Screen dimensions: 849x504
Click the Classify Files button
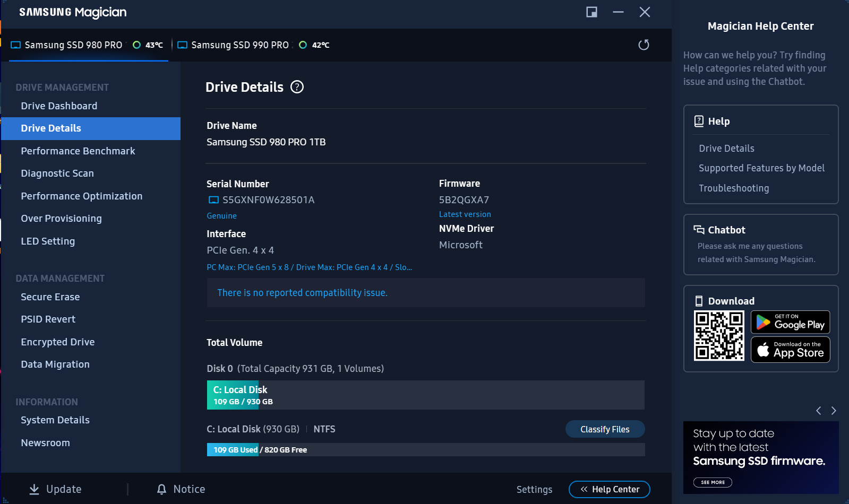[x=605, y=429]
